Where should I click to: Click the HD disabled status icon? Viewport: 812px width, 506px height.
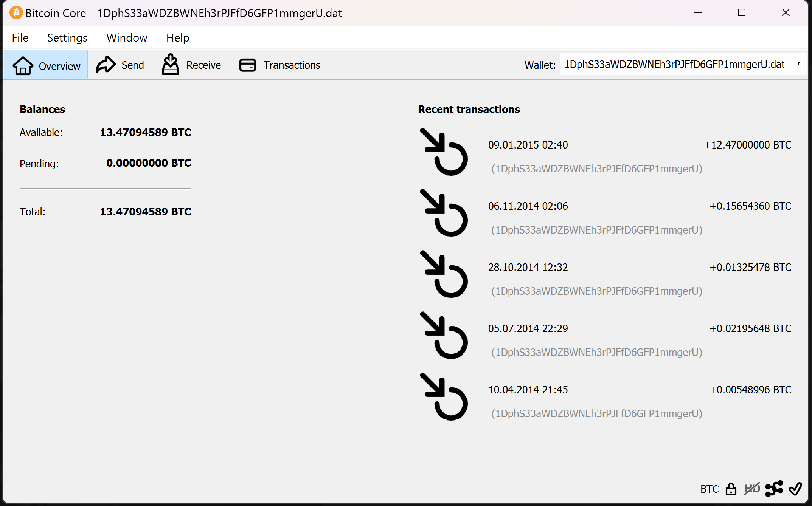click(752, 489)
